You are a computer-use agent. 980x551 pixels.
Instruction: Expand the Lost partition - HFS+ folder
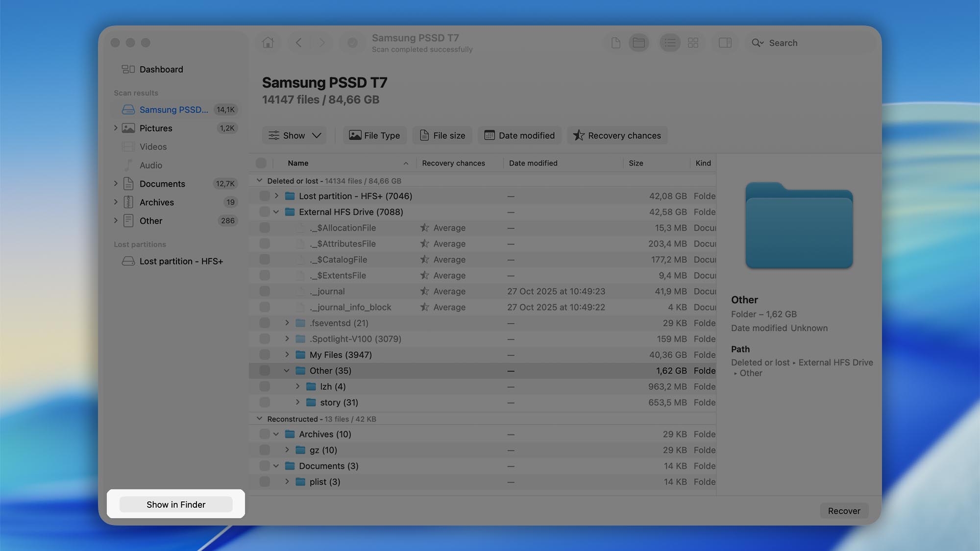point(276,196)
